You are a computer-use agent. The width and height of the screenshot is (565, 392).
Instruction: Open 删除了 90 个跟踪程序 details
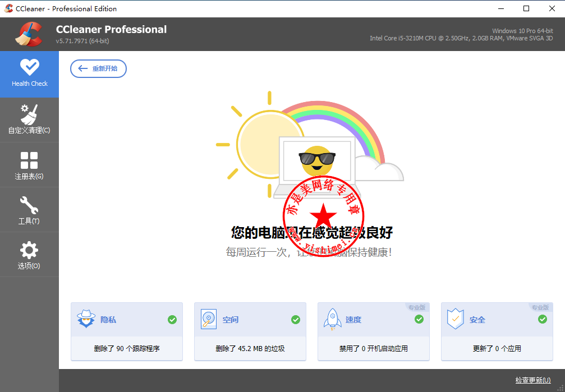click(127, 348)
